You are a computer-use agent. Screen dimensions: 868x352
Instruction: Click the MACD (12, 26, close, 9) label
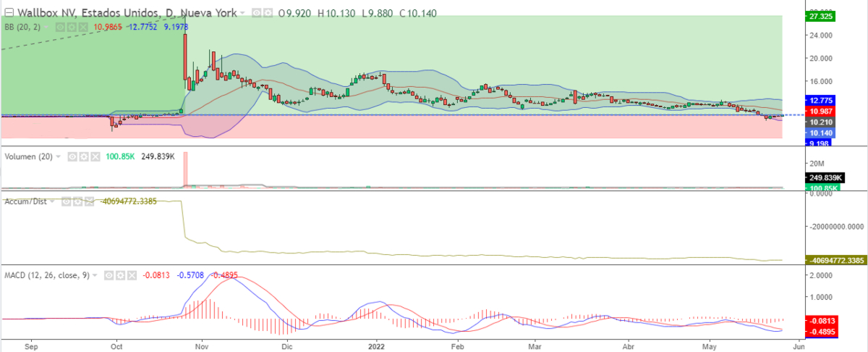tap(48, 275)
